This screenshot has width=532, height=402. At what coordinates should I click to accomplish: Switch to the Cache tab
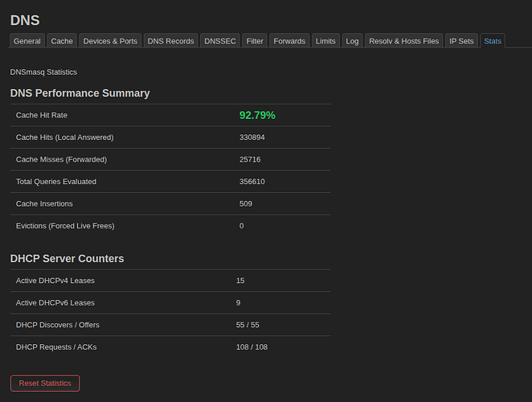pyautogui.click(x=62, y=41)
